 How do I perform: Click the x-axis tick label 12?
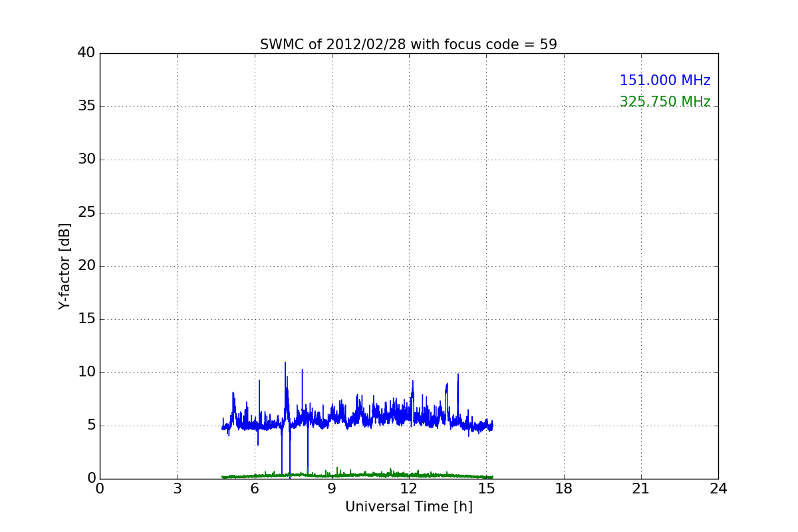point(409,489)
